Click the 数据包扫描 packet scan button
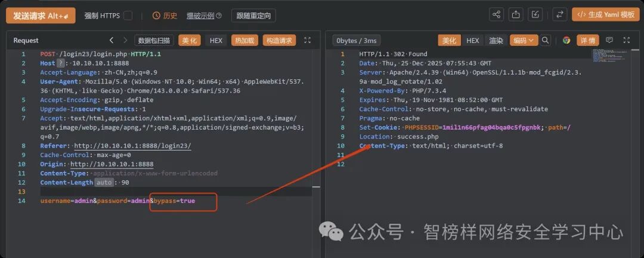This screenshot has width=644, height=258. point(154,41)
